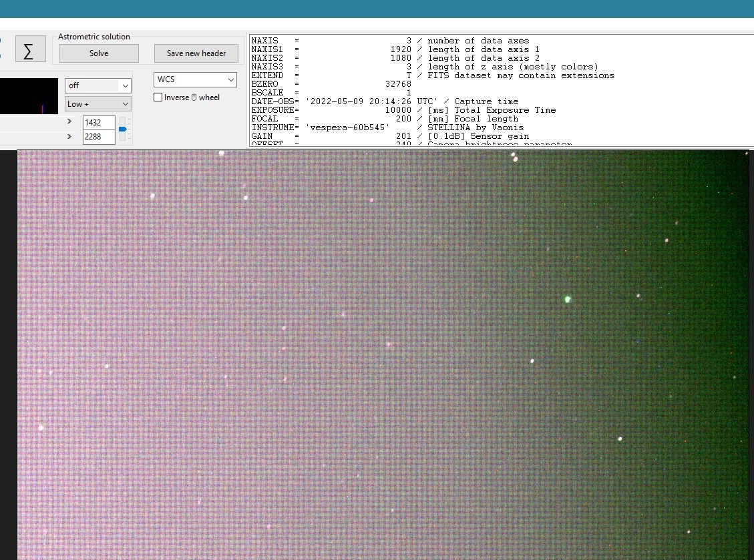Click the black histogram preview panel
754x560 pixels.
point(29,96)
